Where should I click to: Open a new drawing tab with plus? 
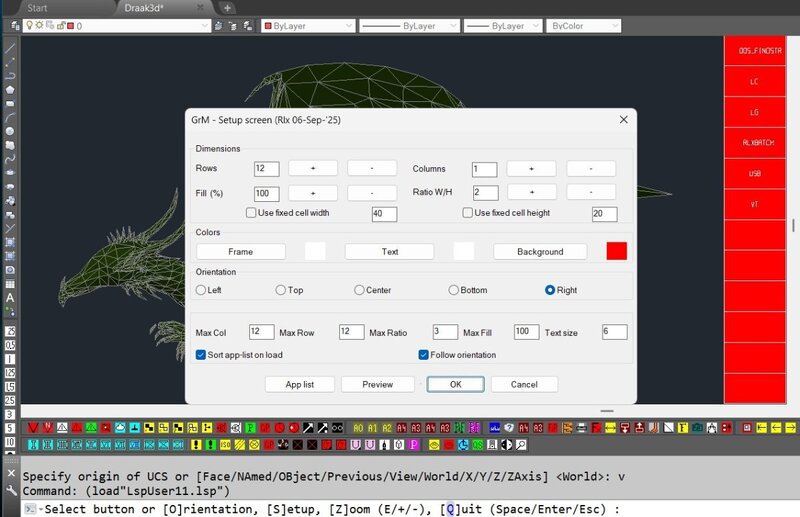pyautogui.click(x=228, y=8)
